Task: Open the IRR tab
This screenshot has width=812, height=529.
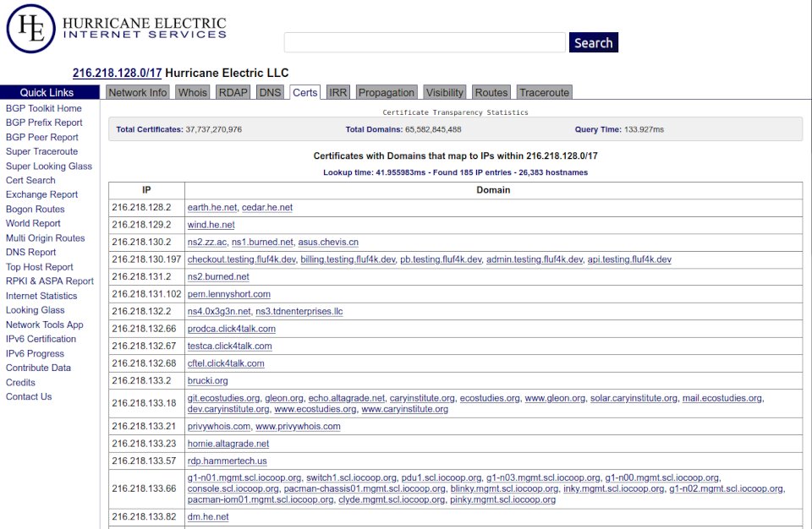Action: tap(338, 92)
